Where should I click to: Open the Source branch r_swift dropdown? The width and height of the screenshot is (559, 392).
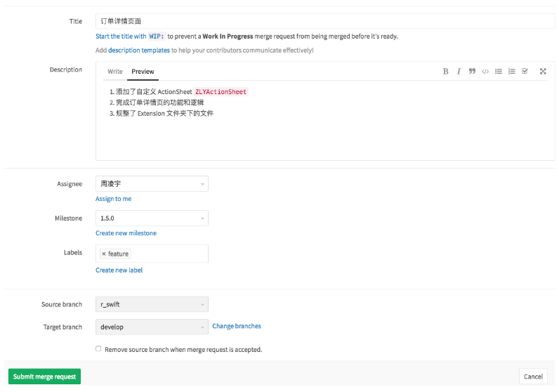(x=152, y=305)
